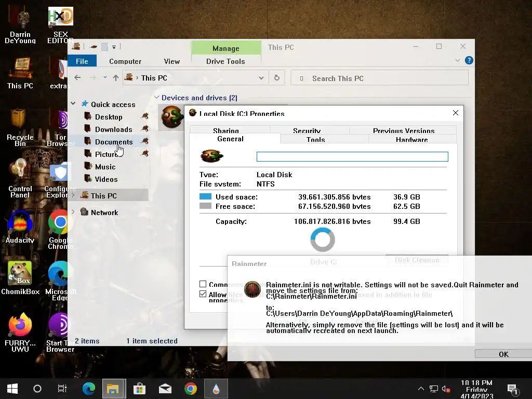Open Chrome from the taskbar

(191, 389)
